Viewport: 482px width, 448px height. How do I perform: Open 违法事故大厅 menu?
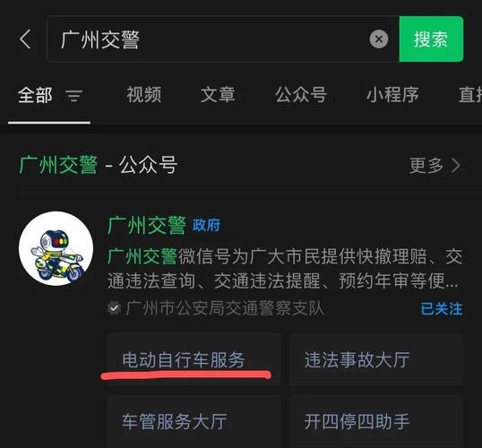(x=376, y=359)
